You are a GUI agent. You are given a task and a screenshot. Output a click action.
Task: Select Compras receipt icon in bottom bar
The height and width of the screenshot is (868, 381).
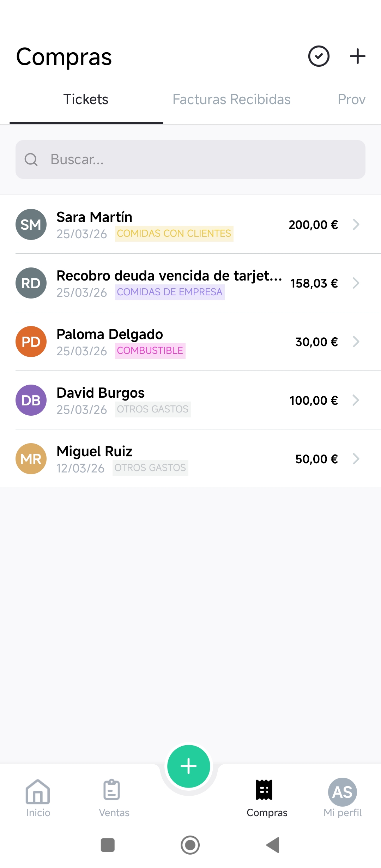[264, 790]
